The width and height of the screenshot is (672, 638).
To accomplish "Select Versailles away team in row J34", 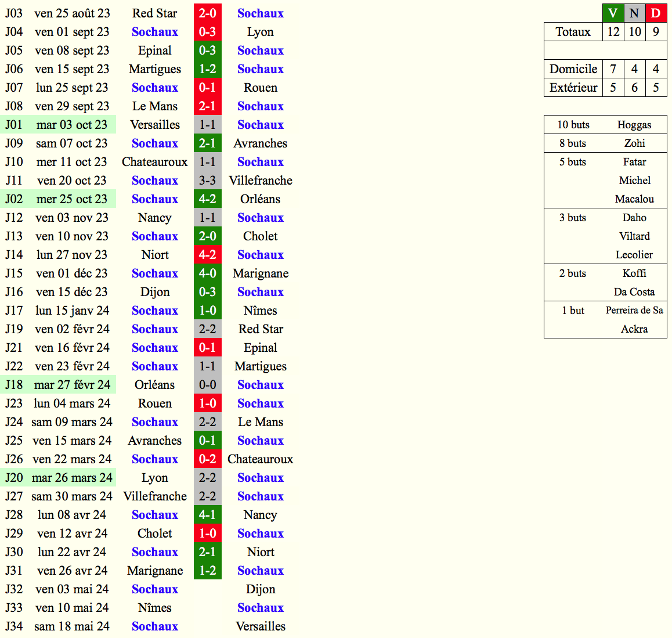I will [x=261, y=626].
